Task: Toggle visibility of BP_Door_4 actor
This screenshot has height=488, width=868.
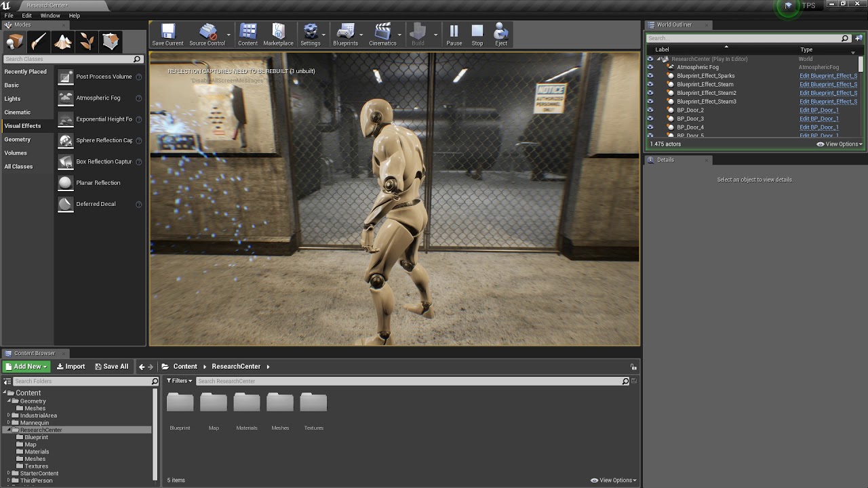Action: click(650, 127)
